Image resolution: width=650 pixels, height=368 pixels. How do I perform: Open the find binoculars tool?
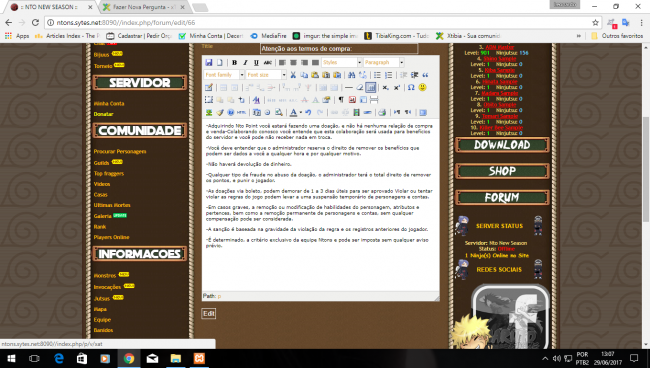(352, 75)
